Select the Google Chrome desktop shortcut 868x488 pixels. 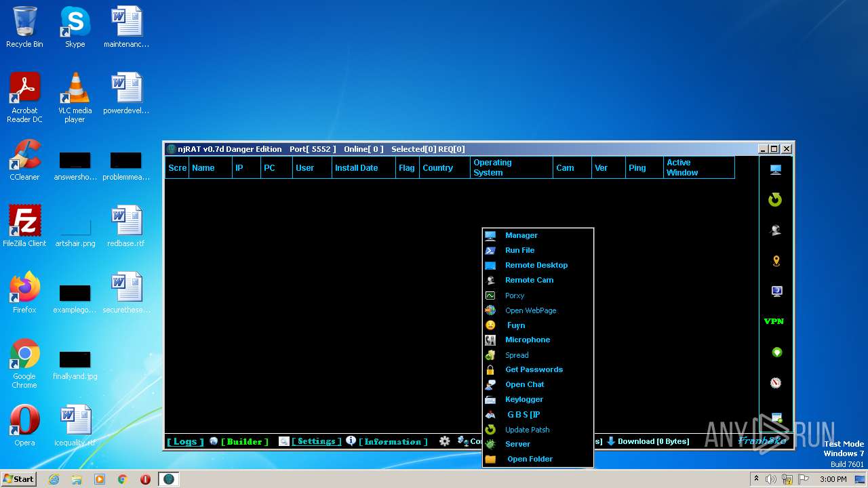(24, 363)
